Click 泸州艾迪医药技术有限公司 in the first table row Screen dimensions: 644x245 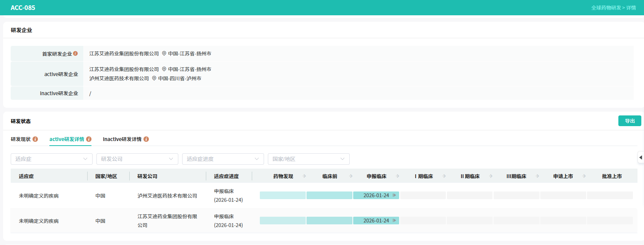(x=167, y=196)
